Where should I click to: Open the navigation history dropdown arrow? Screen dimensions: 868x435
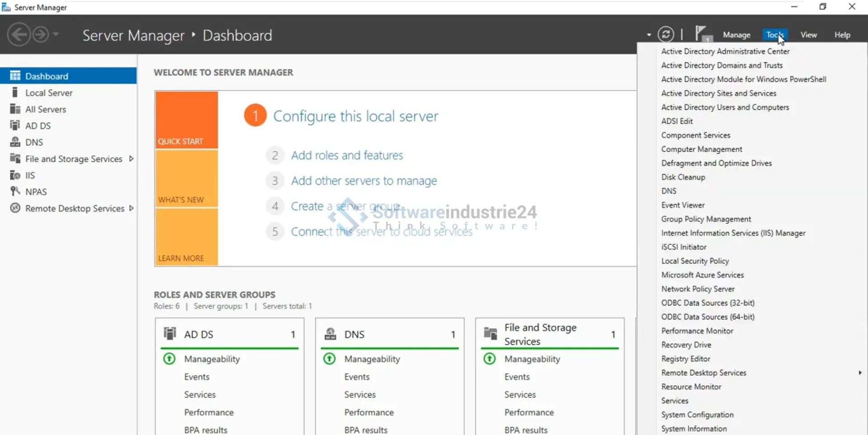(56, 34)
